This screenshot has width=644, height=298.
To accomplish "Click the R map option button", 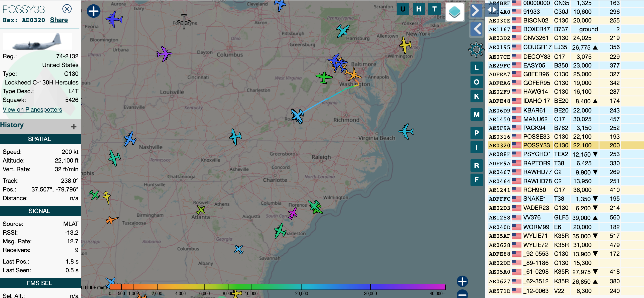I will pos(476,166).
